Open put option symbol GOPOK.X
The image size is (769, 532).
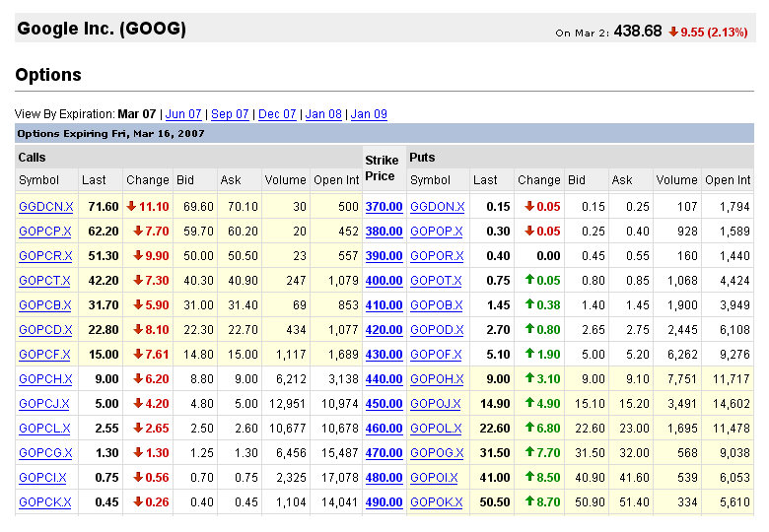(437, 502)
